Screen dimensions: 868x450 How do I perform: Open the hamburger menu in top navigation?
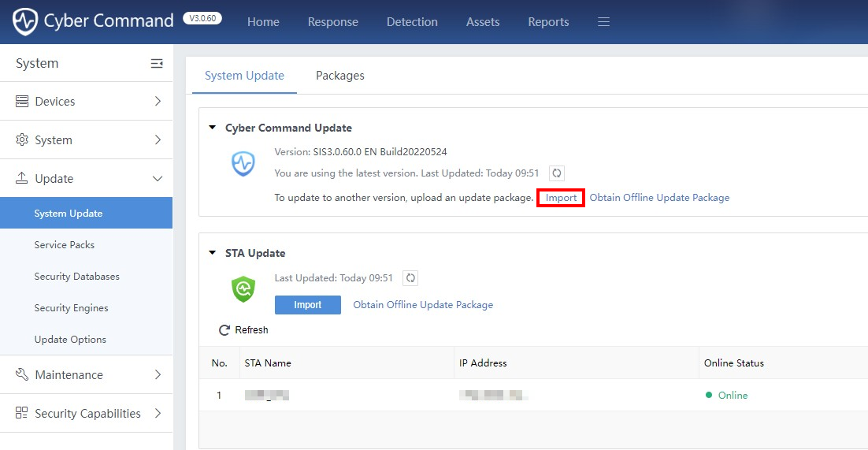604,22
